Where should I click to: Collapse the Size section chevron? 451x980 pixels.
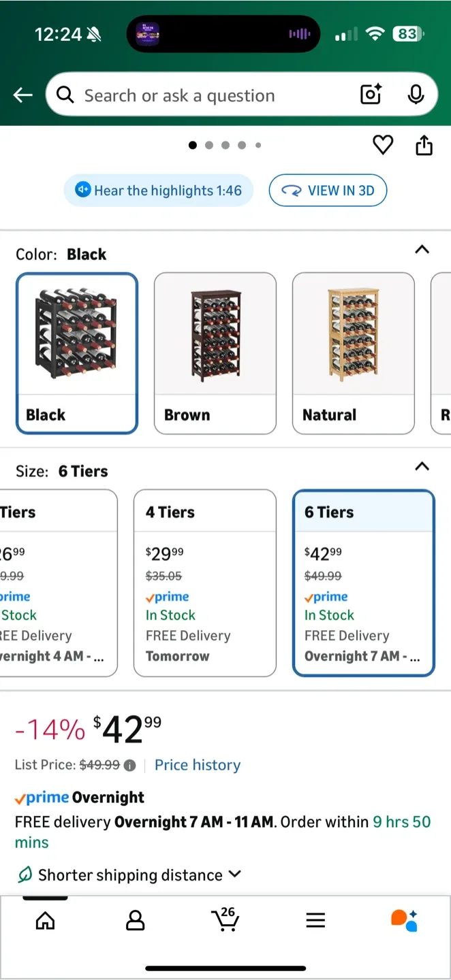tap(422, 467)
